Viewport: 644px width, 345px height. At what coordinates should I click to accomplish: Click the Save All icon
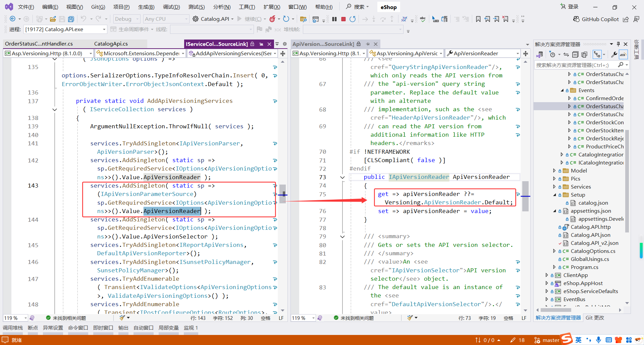point(71,19)
